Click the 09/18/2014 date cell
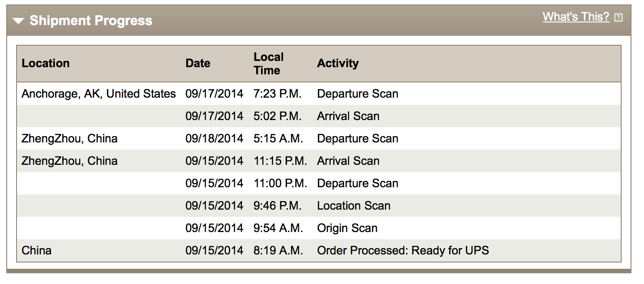The height and width of the screenshot is (284, 644). point(214,138)
